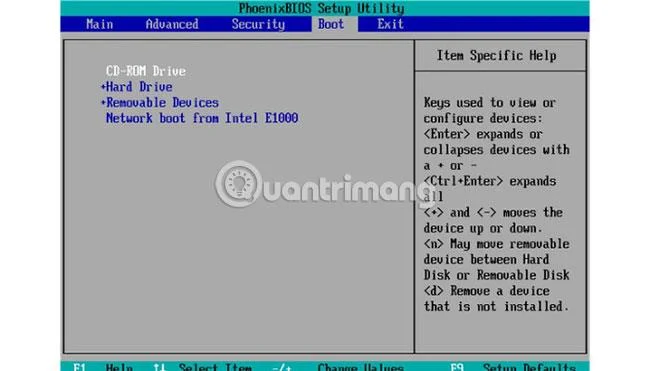Expand the Removable Devices plus sign
Screen dimensions: 650x371
click(x=103, y=102)
